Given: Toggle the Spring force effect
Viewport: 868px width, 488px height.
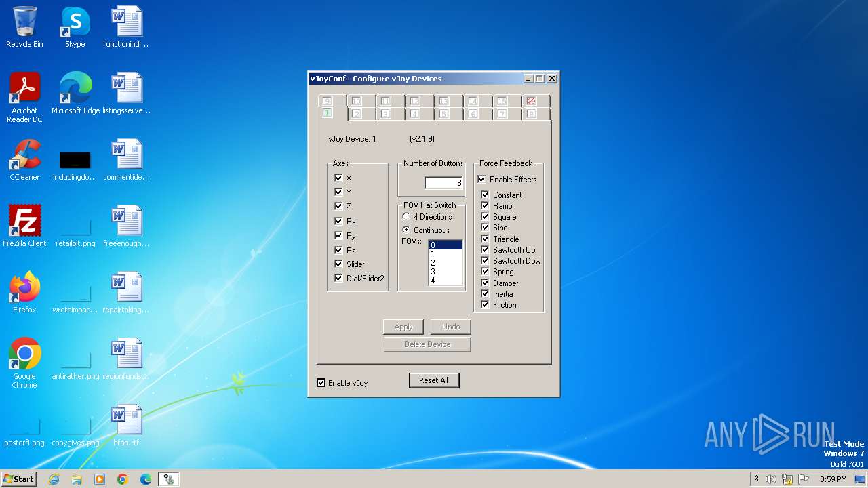Looking at the screenshot, I should pyautogui.click(x=485, y=271).
